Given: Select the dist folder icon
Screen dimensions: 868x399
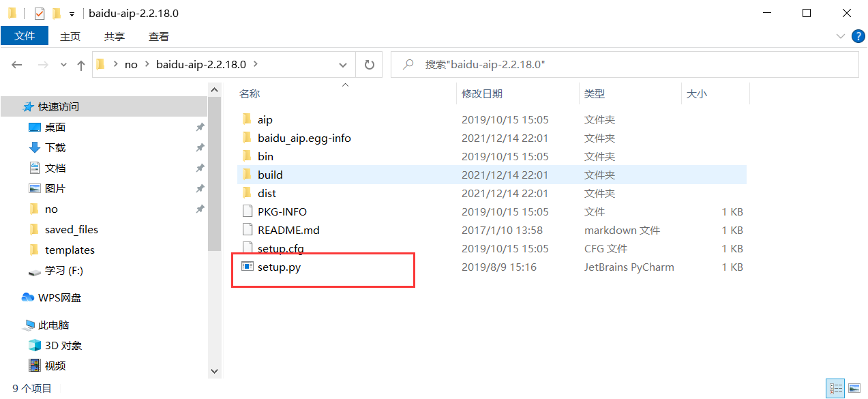Looking at the screenshot, I should click(247, 193).
